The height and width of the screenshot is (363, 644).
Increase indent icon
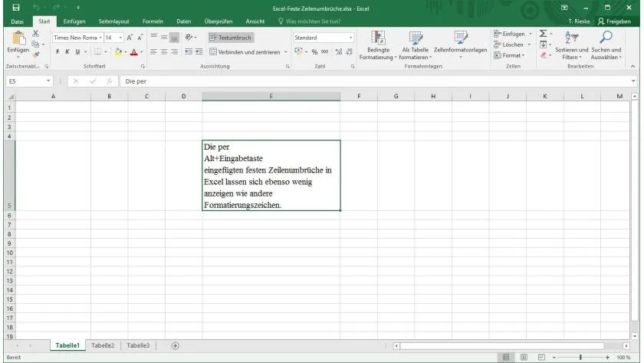click(x=199, y=51)
